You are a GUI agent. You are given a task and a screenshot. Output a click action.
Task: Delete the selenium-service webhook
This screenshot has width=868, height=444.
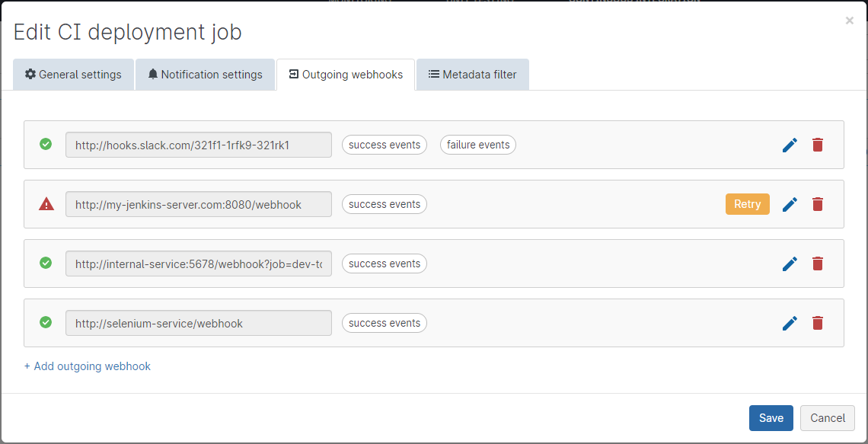coord(818,323)
